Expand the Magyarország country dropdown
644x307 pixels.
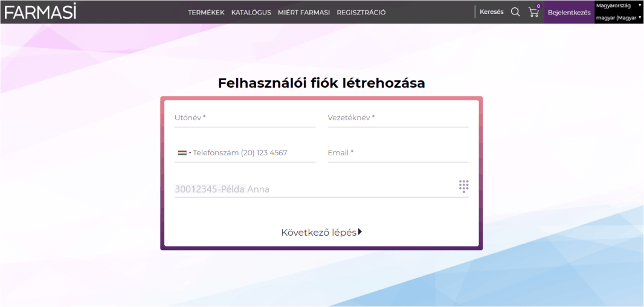coord(618,5)
